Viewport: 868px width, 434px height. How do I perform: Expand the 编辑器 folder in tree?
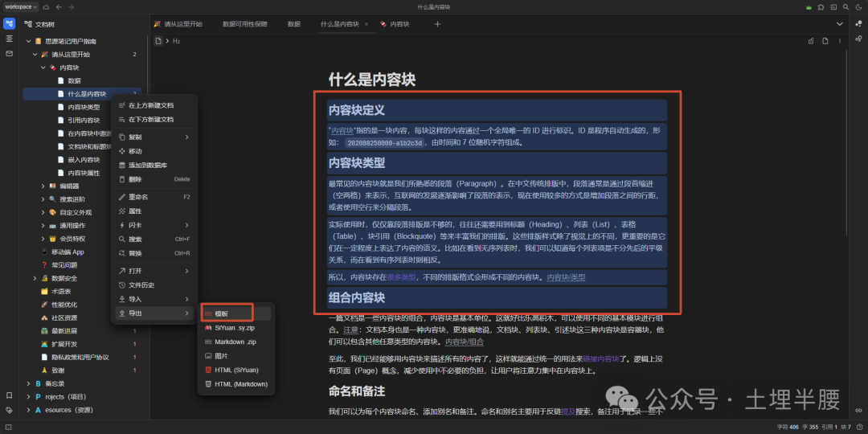pos(43,186)
